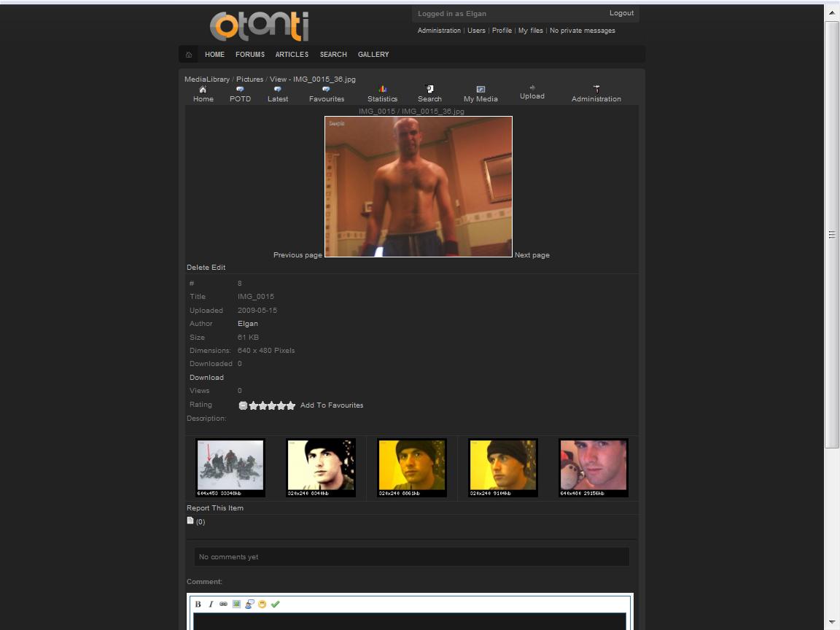This screenshot has width=840, height=630.
Task: Click the green checkmark in the editor toolbar
Action: pyautogui.click(x=275, y=604)
